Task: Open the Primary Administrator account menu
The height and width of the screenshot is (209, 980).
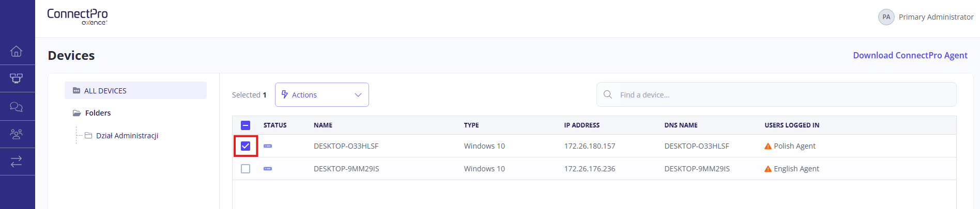Action: [x=926, y=17]
